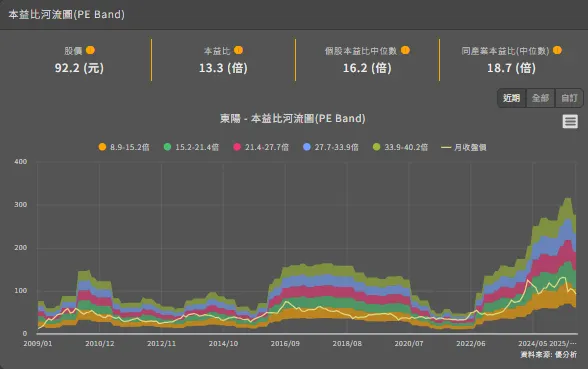Click the panel title 本益比河流圖(PE Band)

pyautogui.click(x=66, y=15)
